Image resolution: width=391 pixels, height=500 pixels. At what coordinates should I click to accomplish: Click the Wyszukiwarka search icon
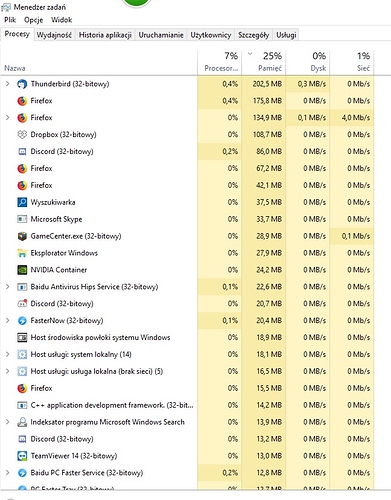click(22, 202)
